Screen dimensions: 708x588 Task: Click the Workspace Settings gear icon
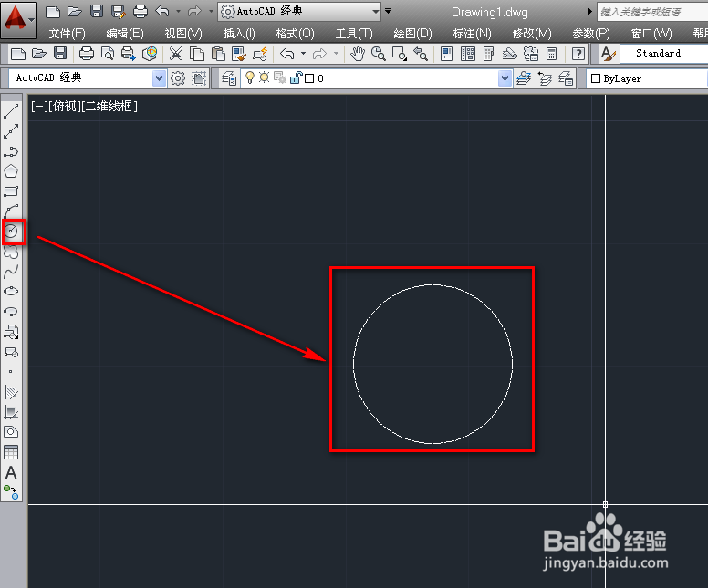[x=177, y=78]
